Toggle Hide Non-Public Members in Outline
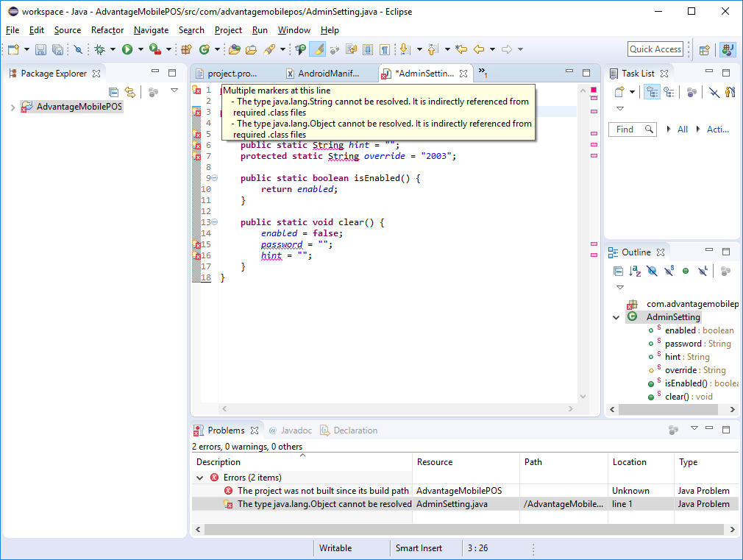The width and height of the screenshot is (743, 560). [x=686, y=272]
